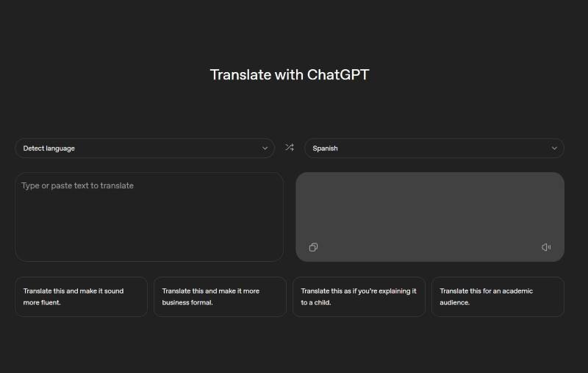Click the empty bottom area of source textbox

tap(149, 243)
